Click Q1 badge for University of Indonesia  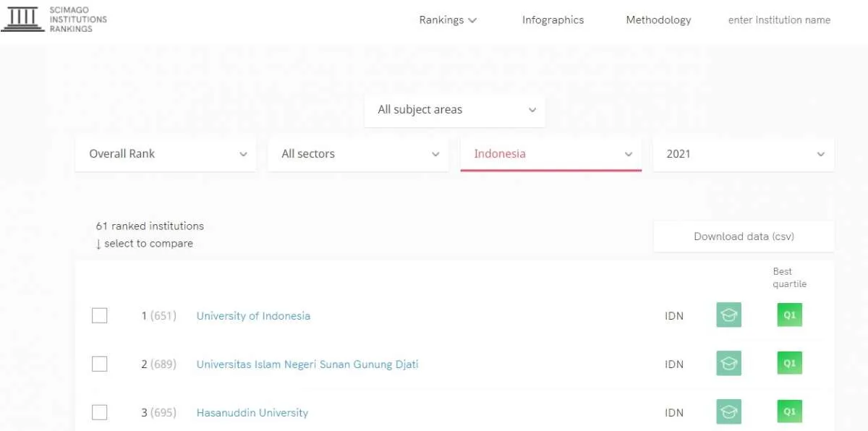(789, 315)
